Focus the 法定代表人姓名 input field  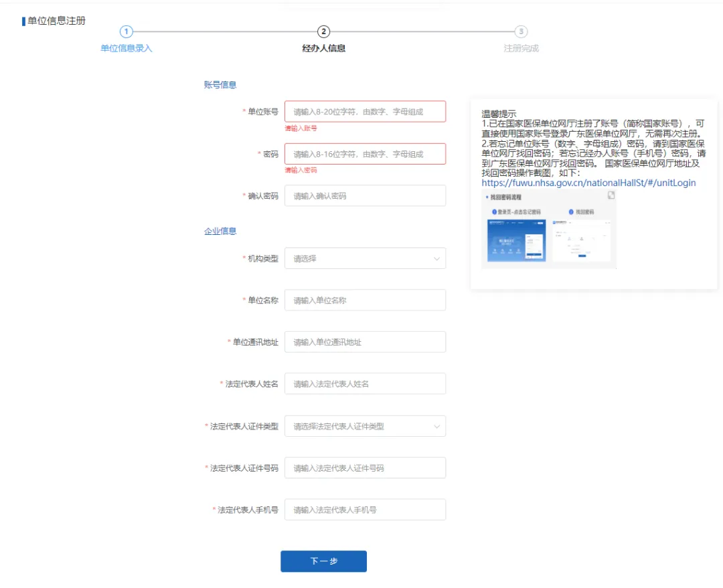(365, 384)
